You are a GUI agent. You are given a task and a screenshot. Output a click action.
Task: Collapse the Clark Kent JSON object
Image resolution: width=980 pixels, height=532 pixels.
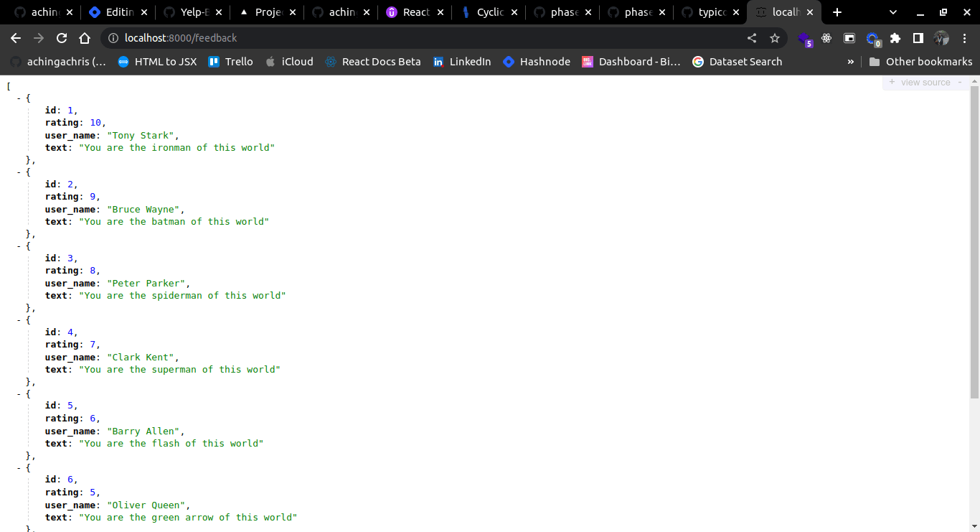19,320
